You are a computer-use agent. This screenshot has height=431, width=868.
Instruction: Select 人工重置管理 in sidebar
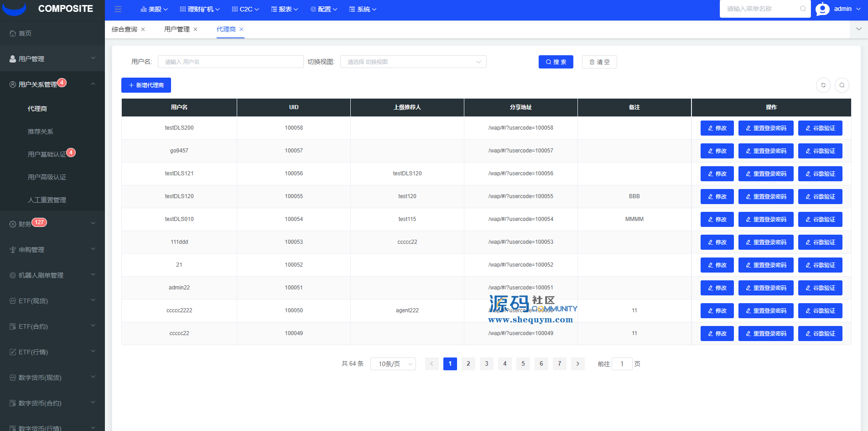tap(47, 200)
